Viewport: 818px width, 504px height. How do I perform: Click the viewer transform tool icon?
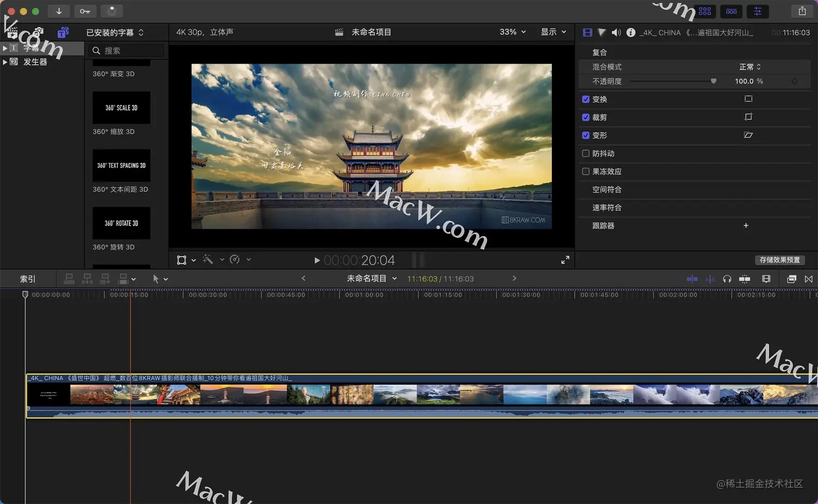coord(182,260)
